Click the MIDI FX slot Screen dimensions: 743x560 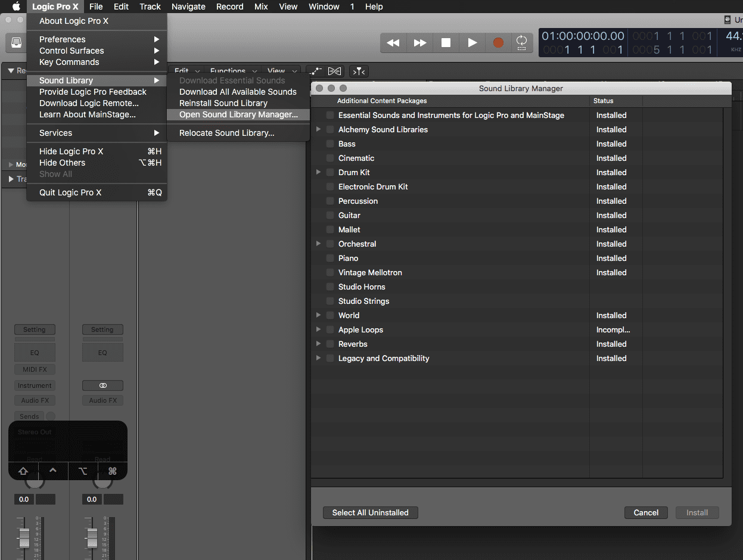point(35,369)
